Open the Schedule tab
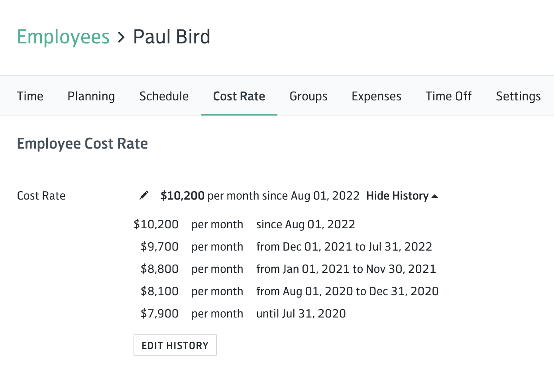554x392 pixels. point(164,96)
